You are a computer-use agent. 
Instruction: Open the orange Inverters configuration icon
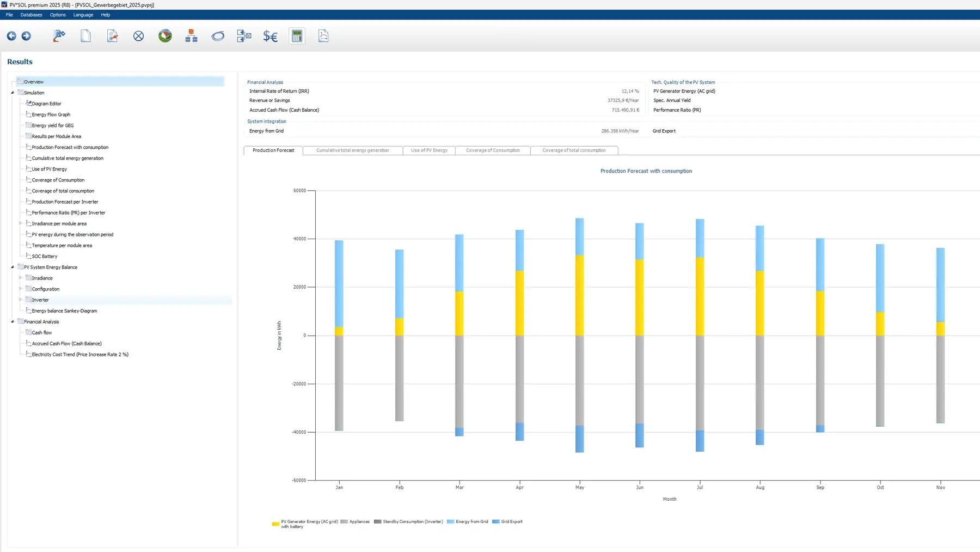(191, 36)
